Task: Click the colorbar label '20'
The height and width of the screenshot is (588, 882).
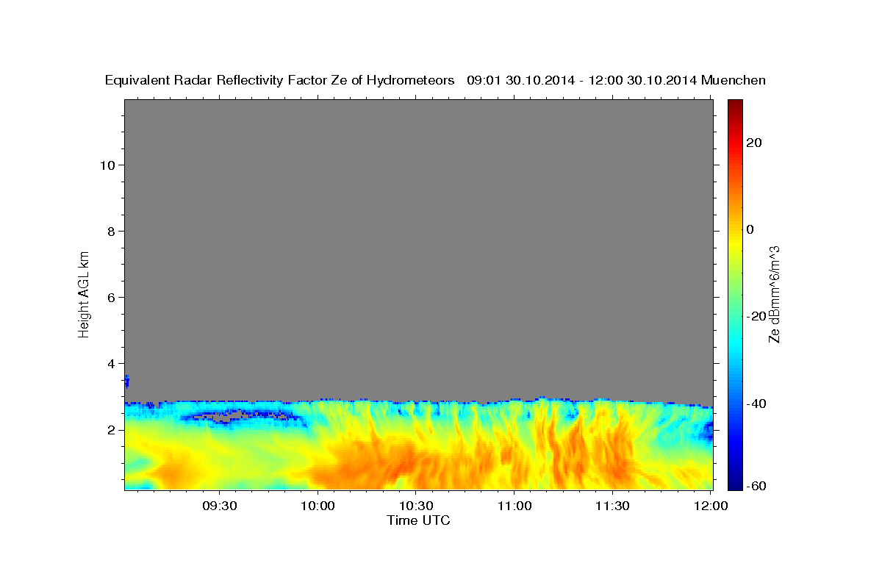Action: pyautogui.click(x=754, y=143)
